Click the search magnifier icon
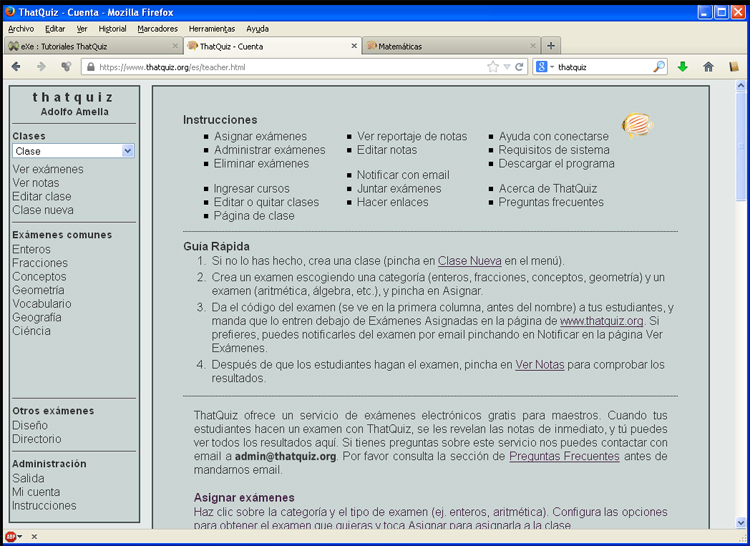 (x=659, y=67)
